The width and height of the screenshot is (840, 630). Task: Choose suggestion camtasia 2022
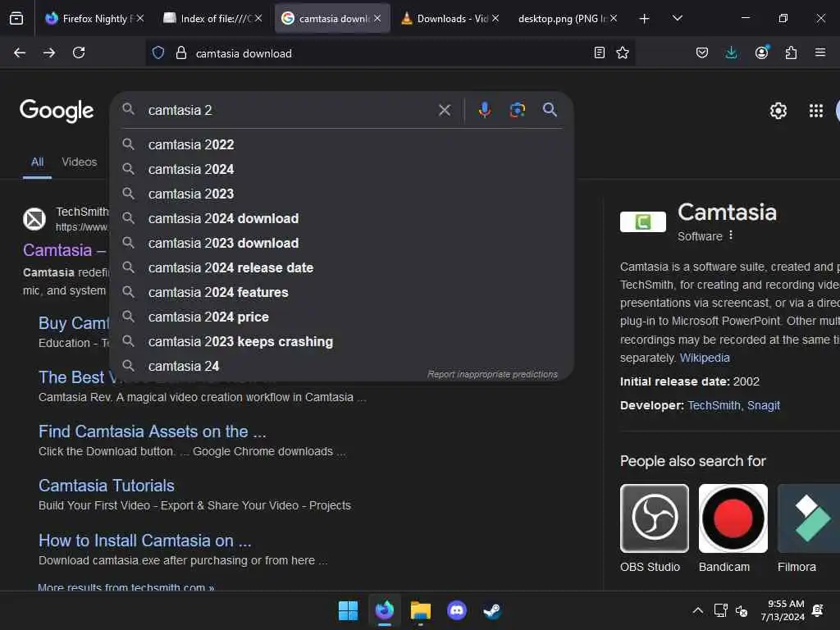click(342, 144)
